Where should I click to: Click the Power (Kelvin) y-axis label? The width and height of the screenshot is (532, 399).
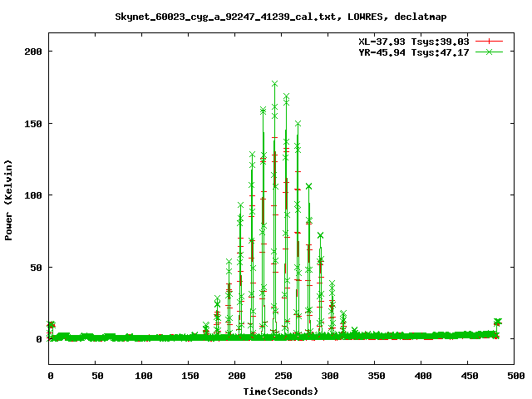(x=8, y=200)
